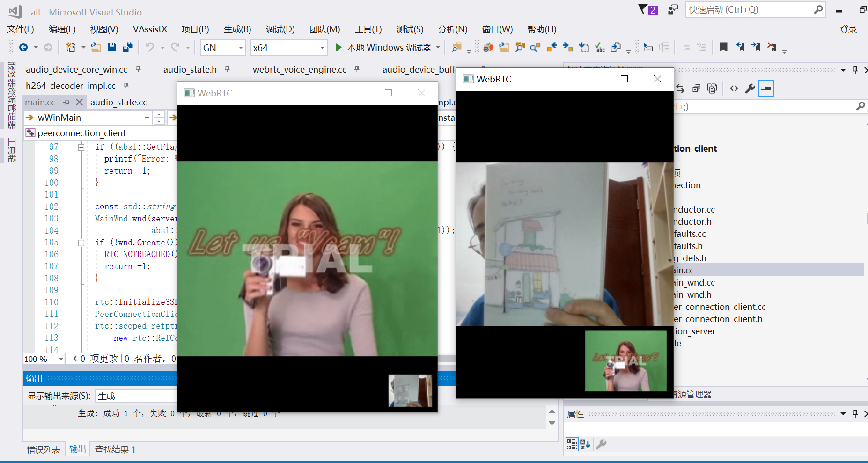The width and height of the screenshot is (868, 463).
Task: Toggle auto-hide pin on the 属性 panel
Action: click(x=855, y=413)
